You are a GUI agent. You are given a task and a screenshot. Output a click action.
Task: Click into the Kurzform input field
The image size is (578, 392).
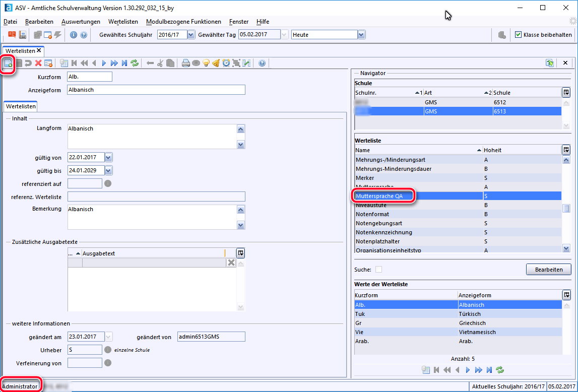pos(90,77)
